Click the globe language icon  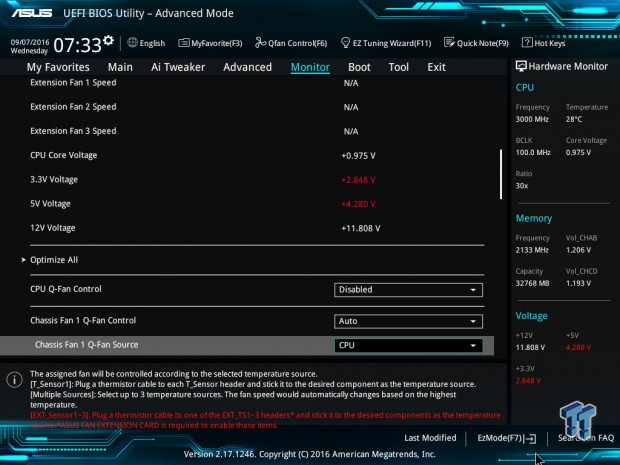tap(132, 42)
